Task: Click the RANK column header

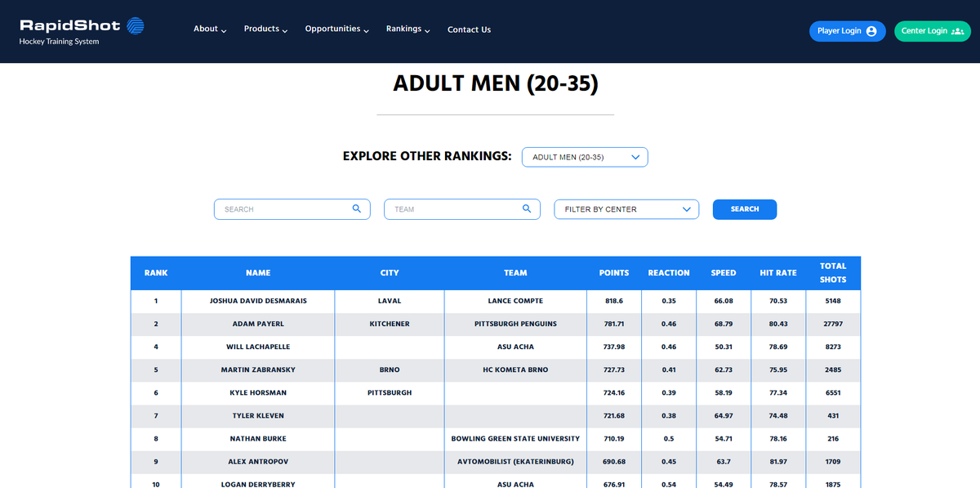Action: 156,273
